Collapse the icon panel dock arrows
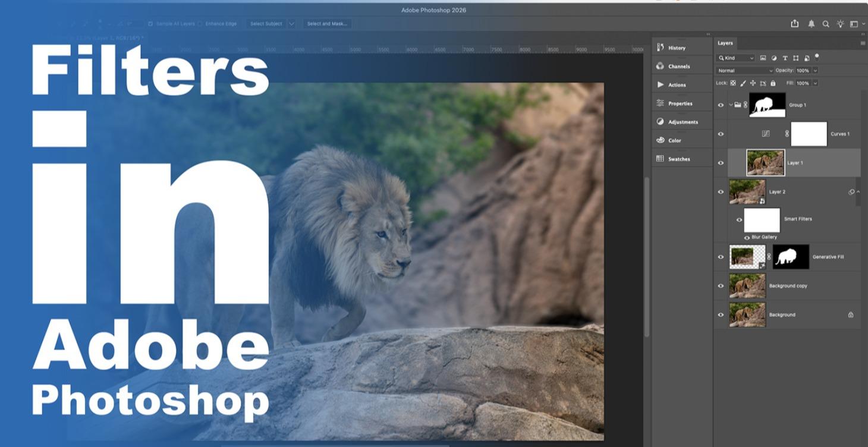The height and width of the screenshot is (447, 868). click(708, 34)
